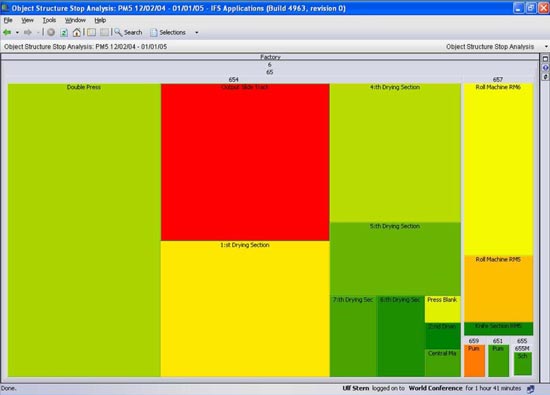Image resolution: width=550 pixels, height=395 pixels.
Task: Go to the Home page icon
Action: pos(76,32)
